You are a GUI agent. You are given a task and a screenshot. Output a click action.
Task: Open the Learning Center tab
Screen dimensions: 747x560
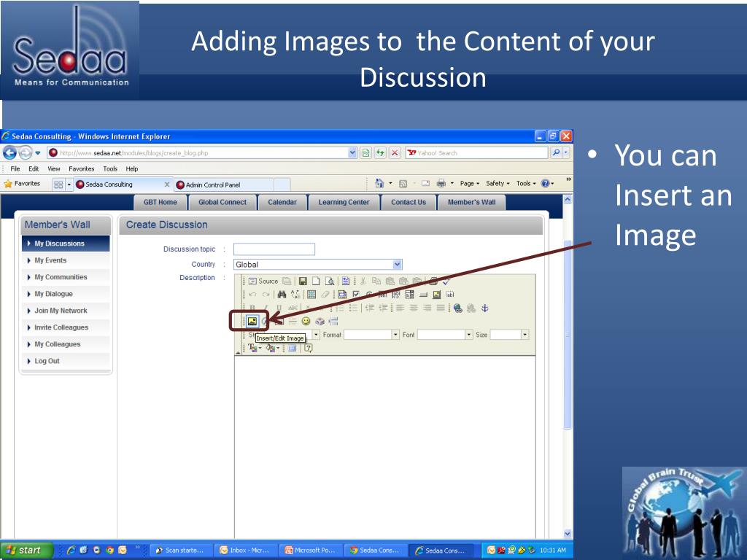click(344, 202)
